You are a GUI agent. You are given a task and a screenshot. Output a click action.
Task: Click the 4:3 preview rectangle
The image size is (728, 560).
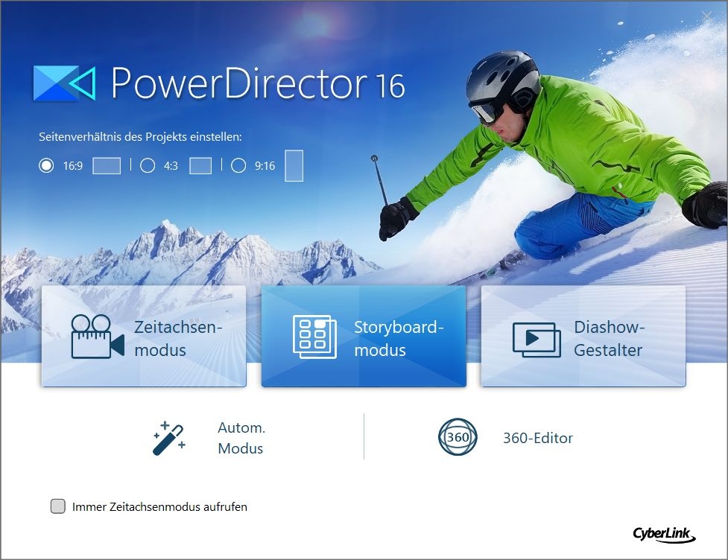200,165
